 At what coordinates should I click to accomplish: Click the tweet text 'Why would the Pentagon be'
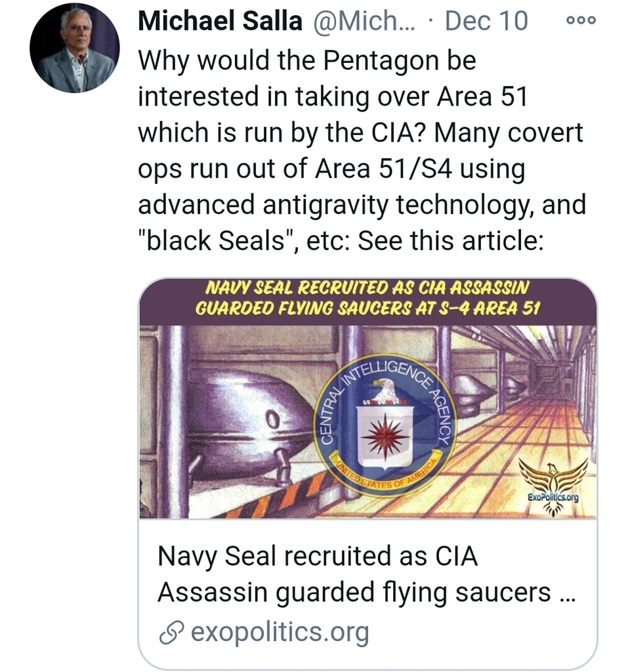pyautogui.click(x=306, y=61)
